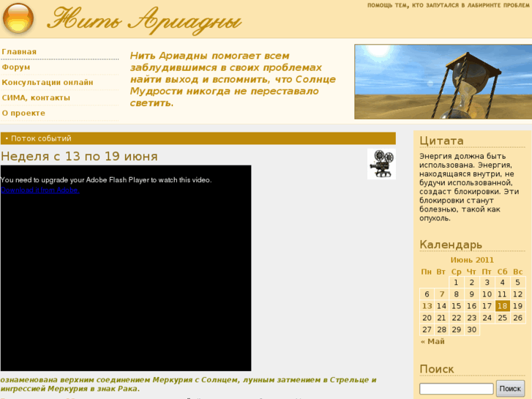Click the Download it from Adobe link
The image size is (532, 399).
40,190
